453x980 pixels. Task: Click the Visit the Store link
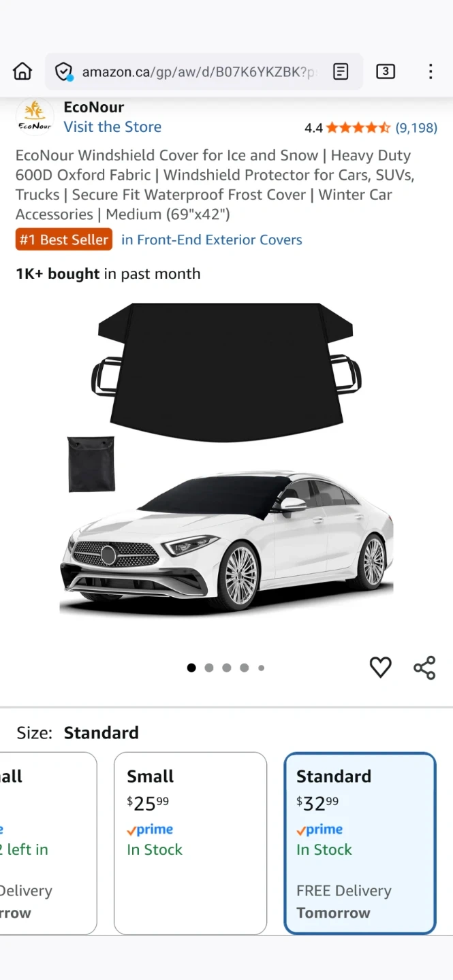click(112, 127)
